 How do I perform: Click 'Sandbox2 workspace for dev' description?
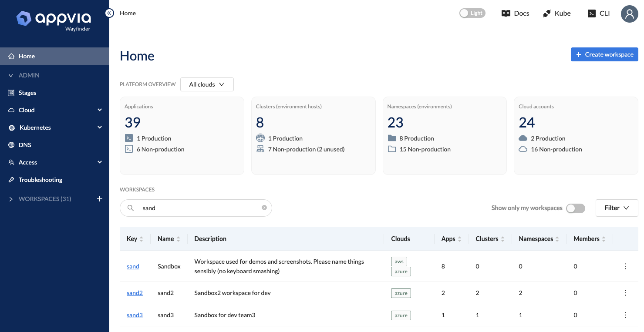[233, 293]
